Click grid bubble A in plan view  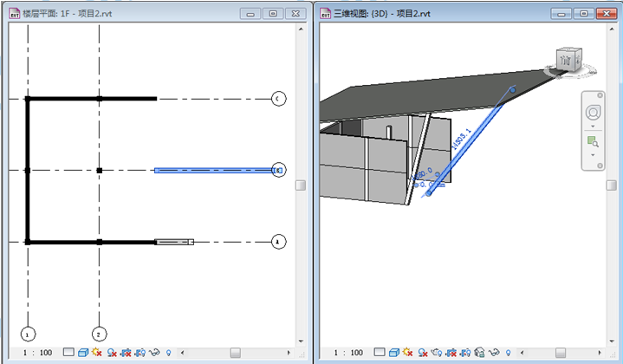click(x=278, y=242)
